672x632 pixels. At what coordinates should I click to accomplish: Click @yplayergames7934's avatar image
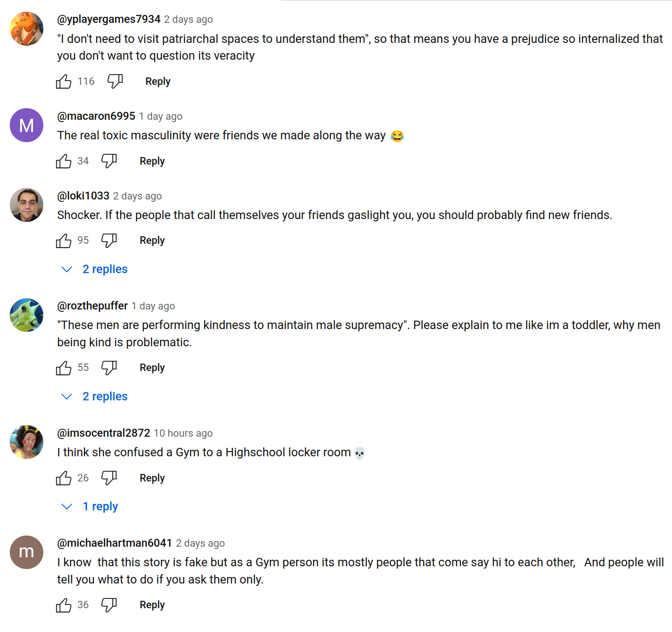(27, 28)
